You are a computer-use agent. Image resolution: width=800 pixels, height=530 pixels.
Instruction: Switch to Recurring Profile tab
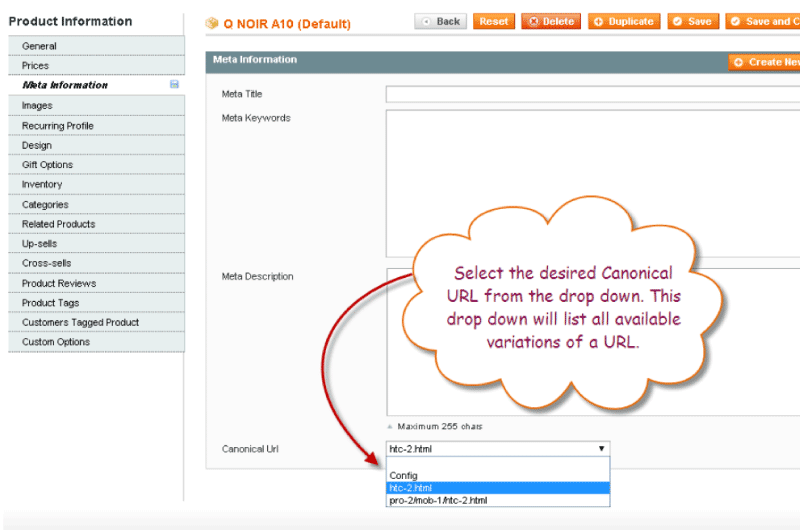[96, 125]
